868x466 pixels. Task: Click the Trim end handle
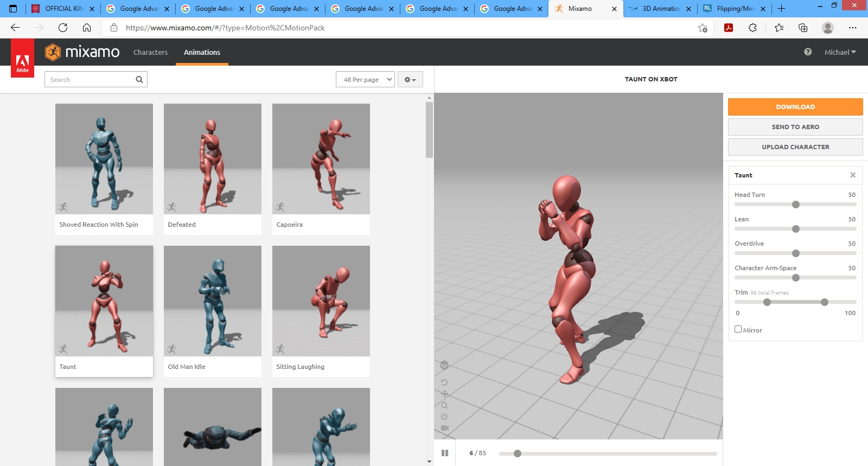[x=825, y=302]
